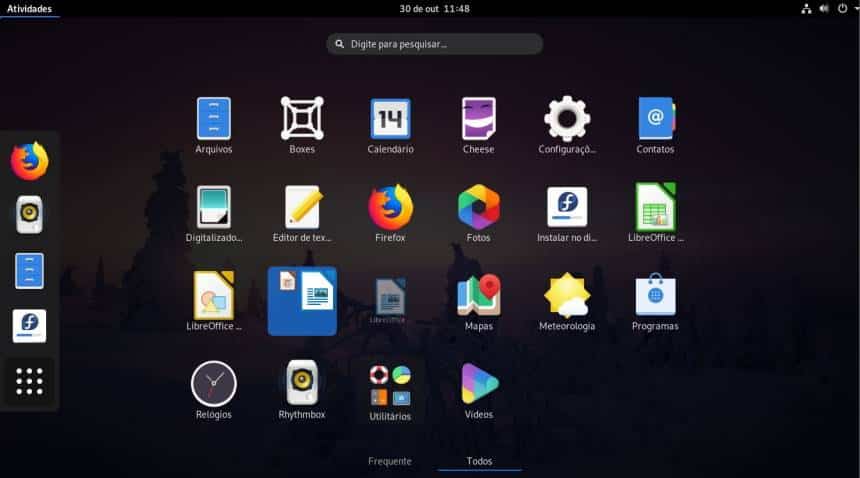The height and width of the screenshot is (478, 860).
Task: Select the highlighted LibreOffice Writer icon
Action: [x=302, y=301]
